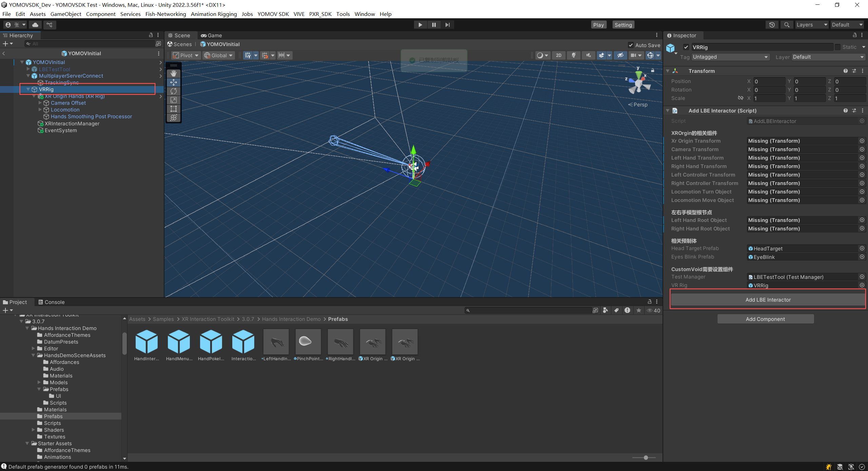The height and width of the screenshot is (471, 868).
Task: Open Transform component help icon
Action: point(846,71)
